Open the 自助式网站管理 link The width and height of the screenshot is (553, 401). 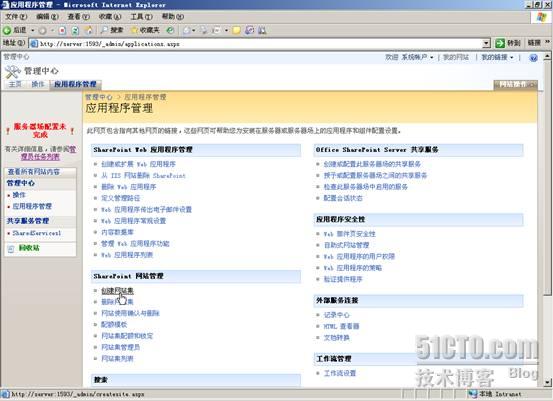(x=346, y=245)
